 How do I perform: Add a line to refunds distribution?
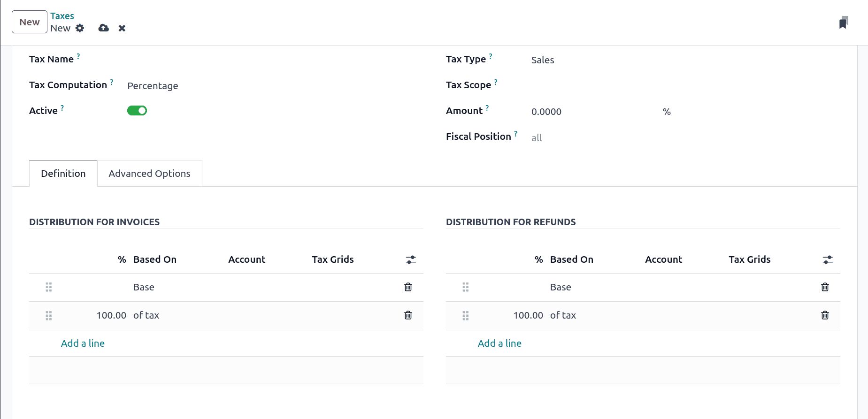coord(499,343)
